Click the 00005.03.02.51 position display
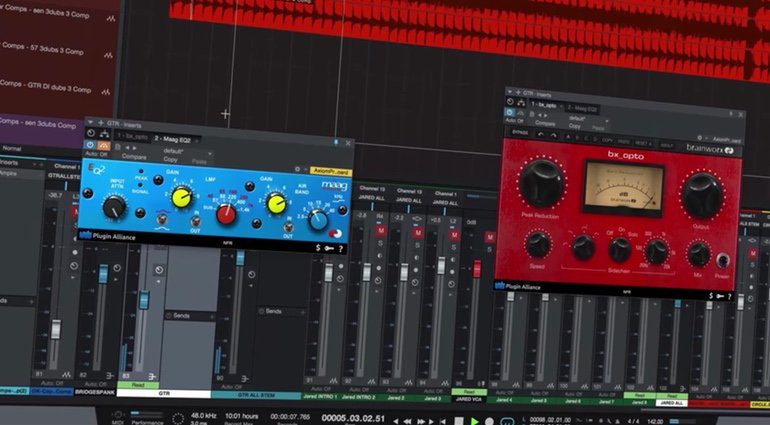Image resolution: width=770 pixels, height=425 pixels. click(353, 418)
